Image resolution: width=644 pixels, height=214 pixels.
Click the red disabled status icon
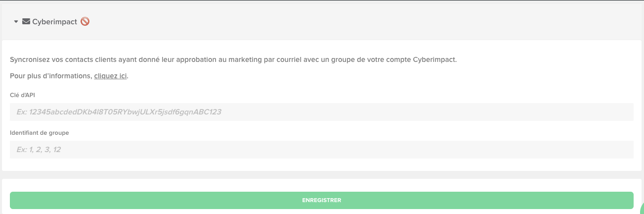(85, 22)
